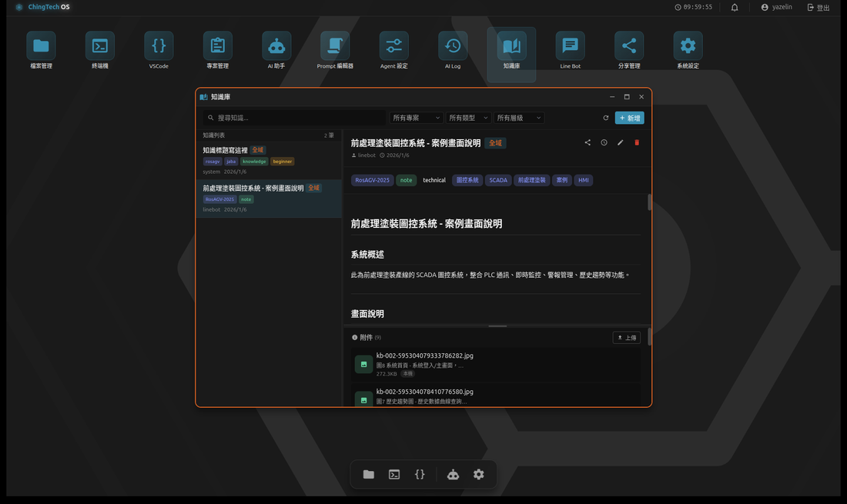Open the 分享管理 desktop icon

coord(629,50)
